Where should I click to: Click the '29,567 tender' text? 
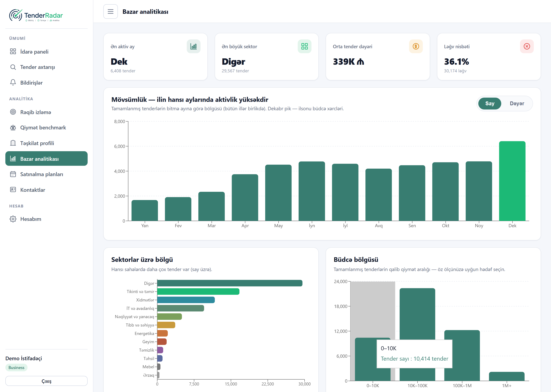(235, 71)
